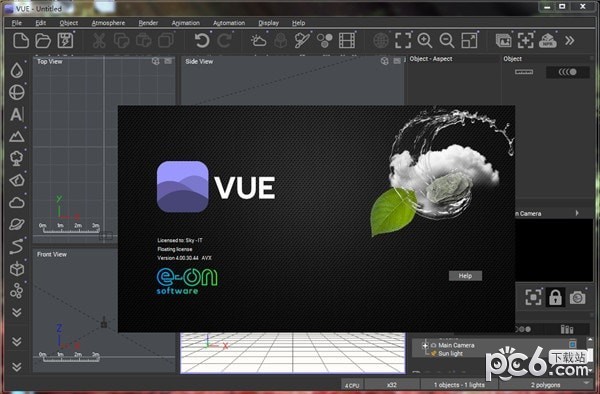This screenshot has width=600, height=394.
Task: Click the frame target icon near lock
Action: coord(533,297)
